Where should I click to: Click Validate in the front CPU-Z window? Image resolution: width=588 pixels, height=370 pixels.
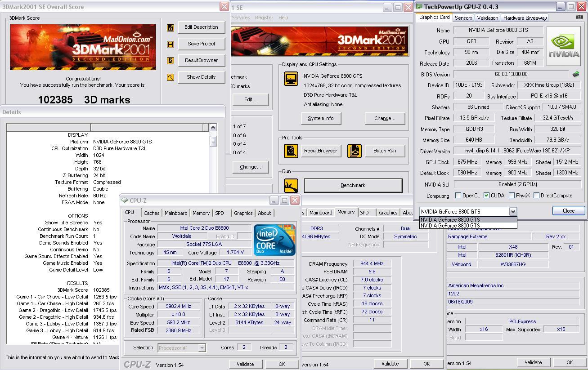click(245, 364)
